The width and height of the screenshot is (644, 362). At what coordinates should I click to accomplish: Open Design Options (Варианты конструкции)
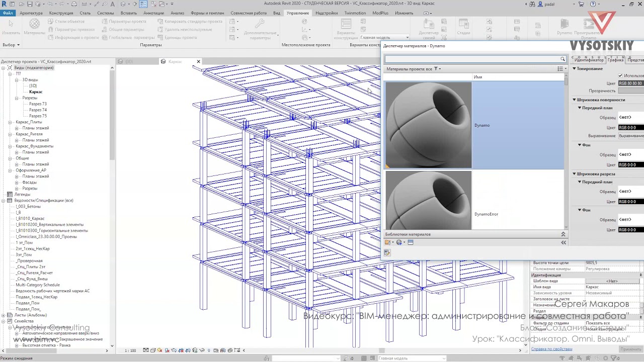tap(346, 29)
